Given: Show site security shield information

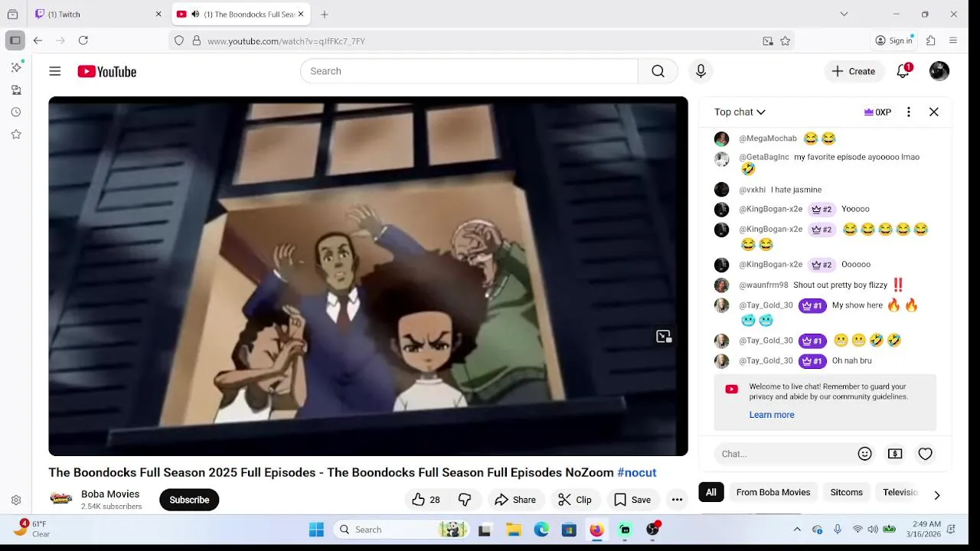Looking at the screenshot, I should (x=179, y=41).
